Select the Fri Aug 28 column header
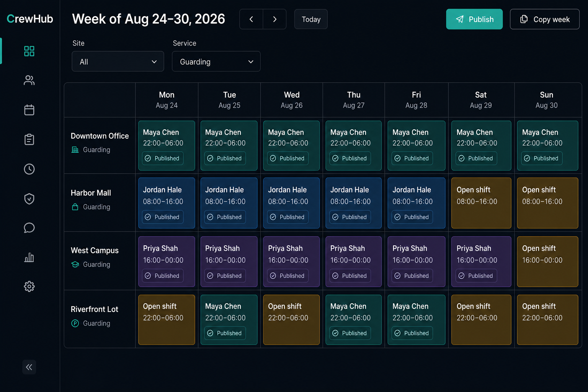The width and height of the screenshot is (588, 392). point(416,100)
